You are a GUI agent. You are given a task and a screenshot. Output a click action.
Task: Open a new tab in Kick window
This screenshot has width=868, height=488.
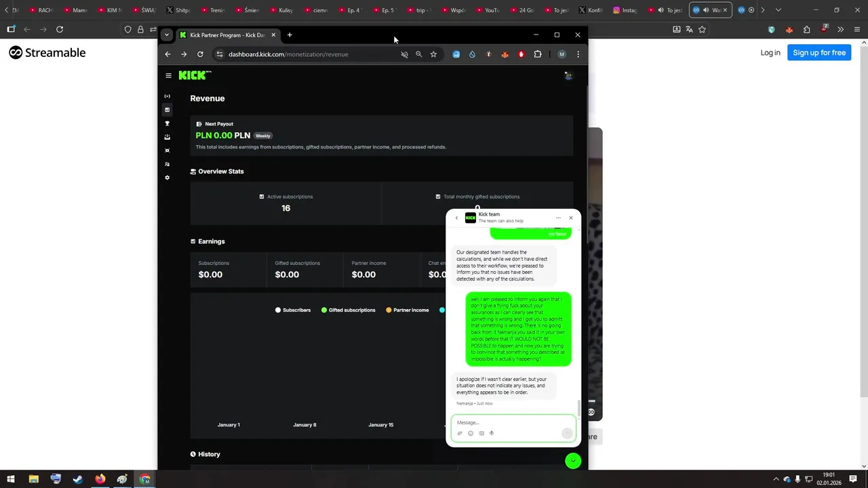pos(290,35)
